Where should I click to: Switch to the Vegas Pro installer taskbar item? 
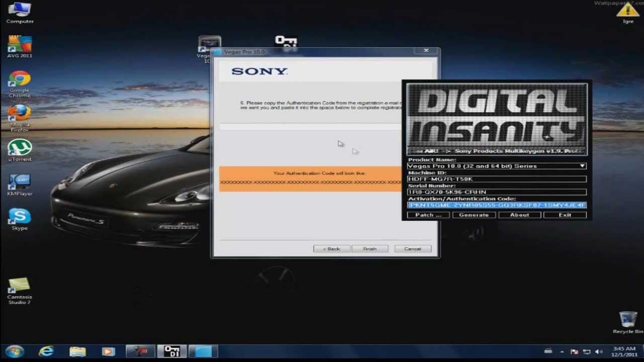coord(203,351)
